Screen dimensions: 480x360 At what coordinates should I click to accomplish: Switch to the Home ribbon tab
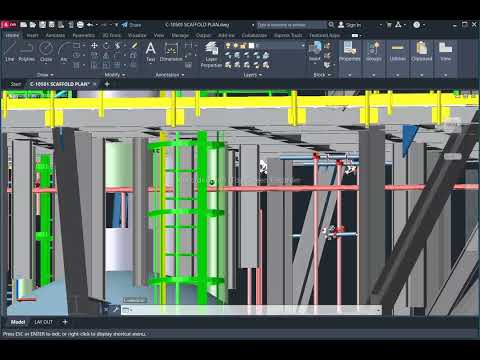point(12,35)
